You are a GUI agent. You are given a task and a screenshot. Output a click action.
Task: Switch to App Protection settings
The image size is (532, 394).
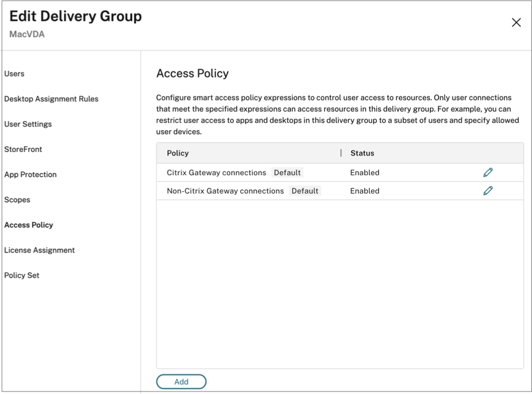pos(30,175)
